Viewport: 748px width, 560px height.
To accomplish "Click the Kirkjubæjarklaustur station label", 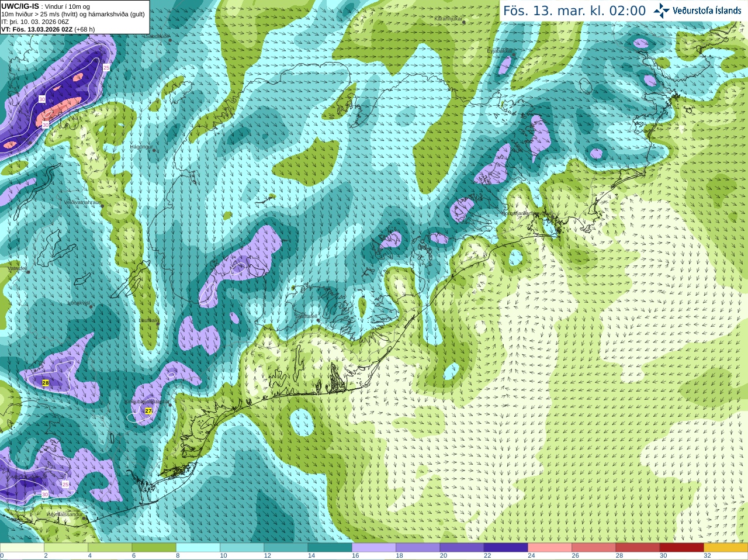I will coord(148,402).
